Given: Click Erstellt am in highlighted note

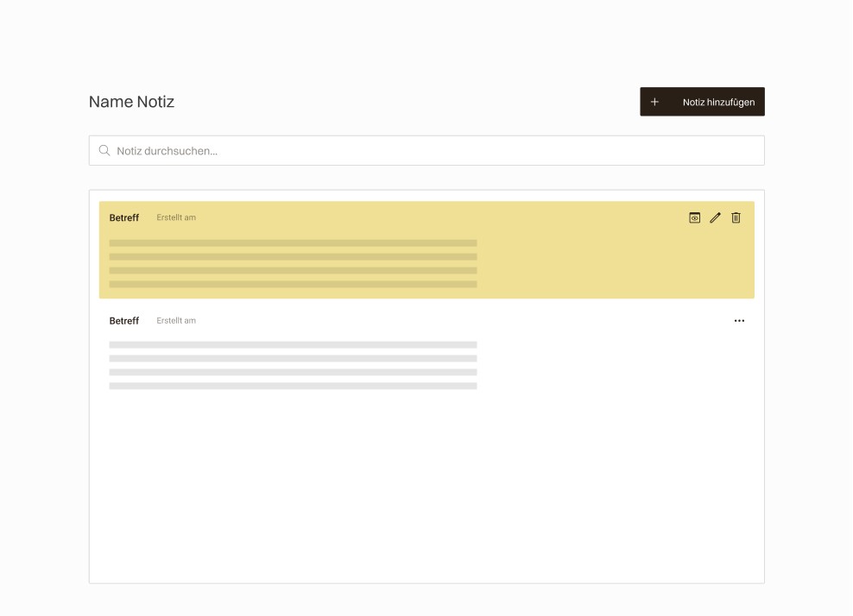Looking at the screenshot, I should point(176,217).
